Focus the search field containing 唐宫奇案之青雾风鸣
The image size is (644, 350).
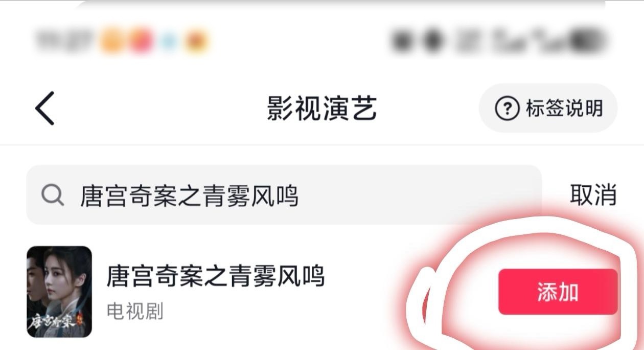click(284, 195)
